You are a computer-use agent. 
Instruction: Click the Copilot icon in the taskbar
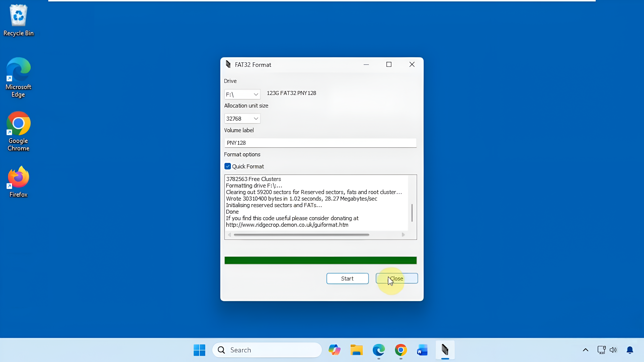[x=334, y=350]
